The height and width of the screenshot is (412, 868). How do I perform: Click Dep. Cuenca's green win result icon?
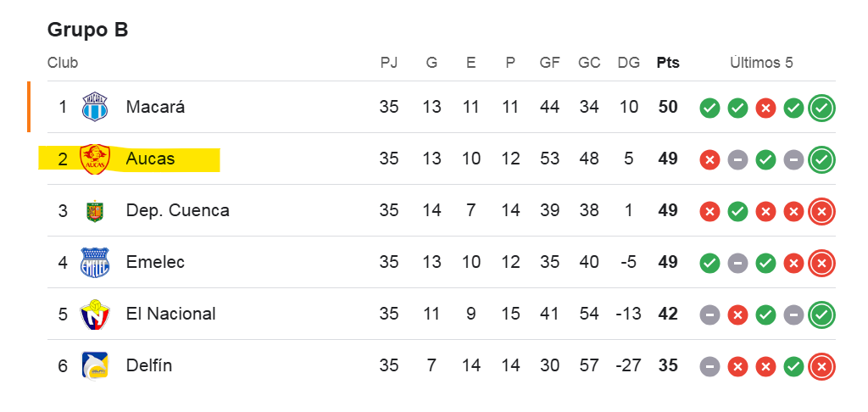click(x=737, y=211)
